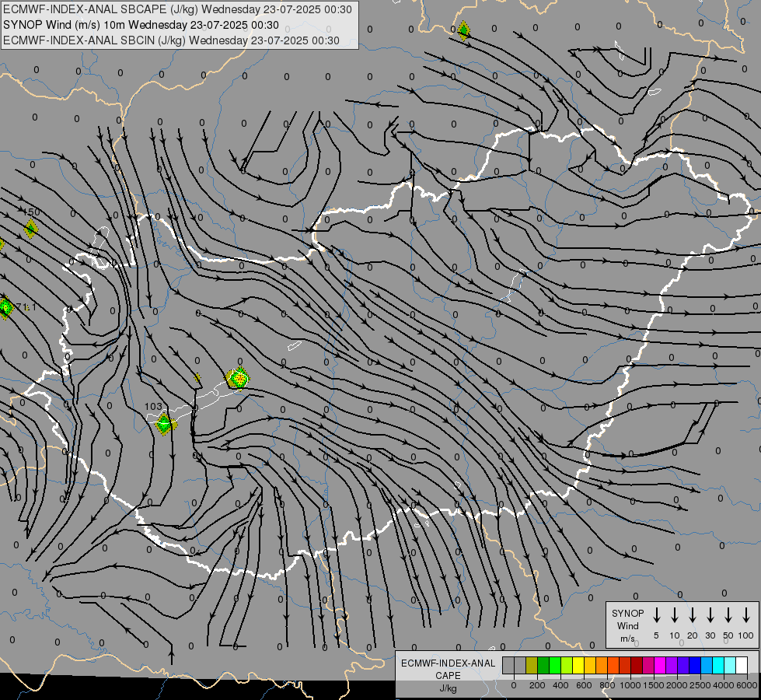The width and height of the screenshot is (761, 700).
Task: Select the green diamond marker beside value 711
Action: click(5, 307)
